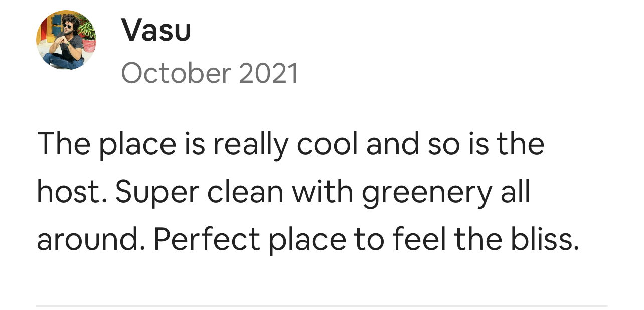The width and height of the screenshot is (644, 310).
Task: Open Vasu's circular profile photo
Action: click(x=66, y=40)
